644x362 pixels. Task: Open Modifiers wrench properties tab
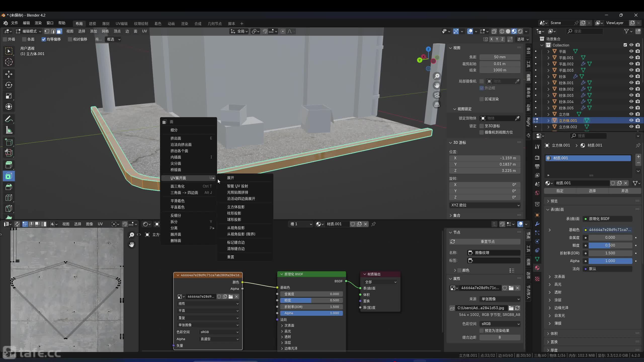[537, 224]
